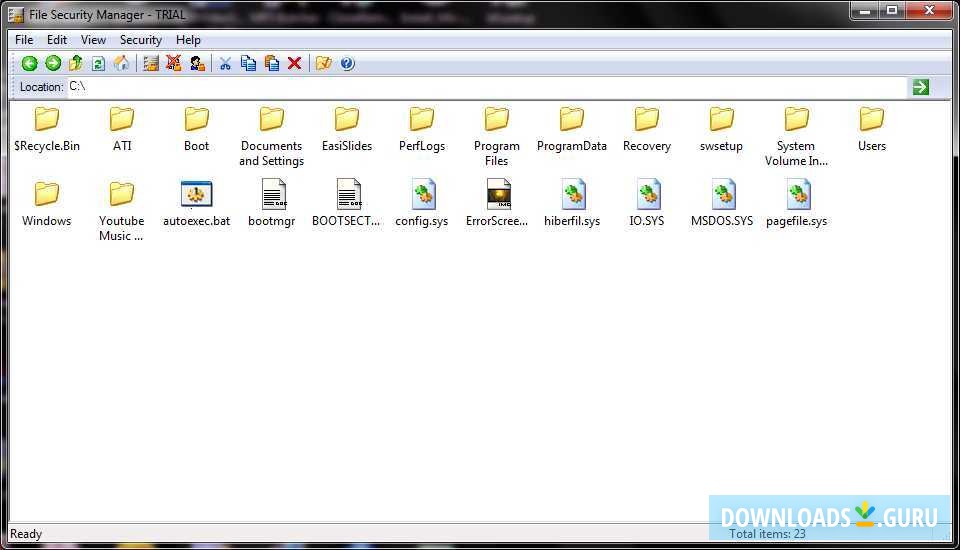This screenshot has width=960, height=550.
Task: Select the Windows folder
Action: [47, 204]
